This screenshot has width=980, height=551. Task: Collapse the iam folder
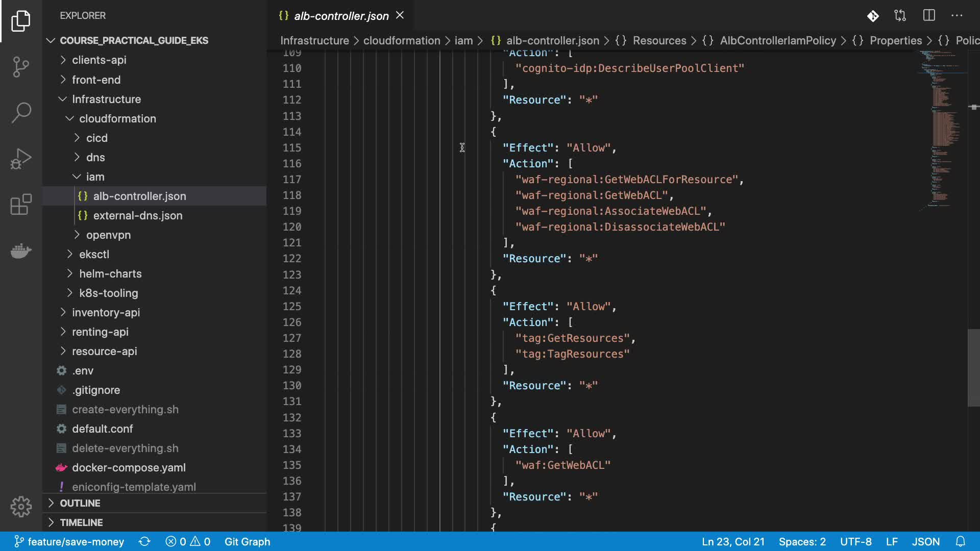point(95,177)
